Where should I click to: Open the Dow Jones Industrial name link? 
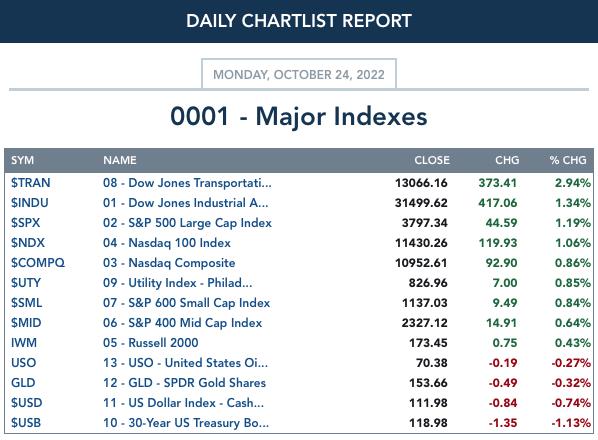(x=186, y=203)
